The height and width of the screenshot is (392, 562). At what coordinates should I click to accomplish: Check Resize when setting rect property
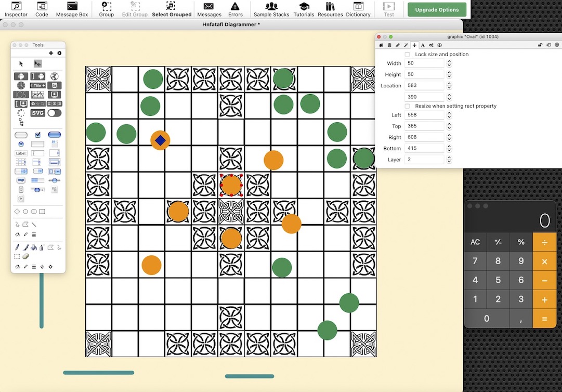407,106
